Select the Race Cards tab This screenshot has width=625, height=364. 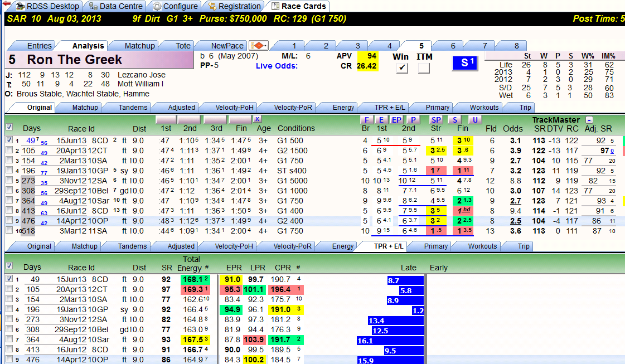pos(298,6)
